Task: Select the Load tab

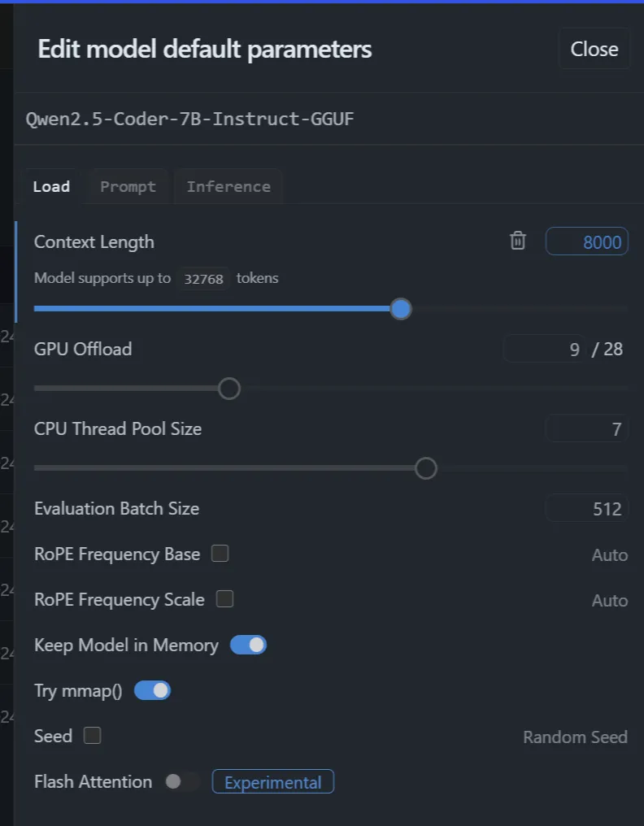Action: tap(51, 186)
